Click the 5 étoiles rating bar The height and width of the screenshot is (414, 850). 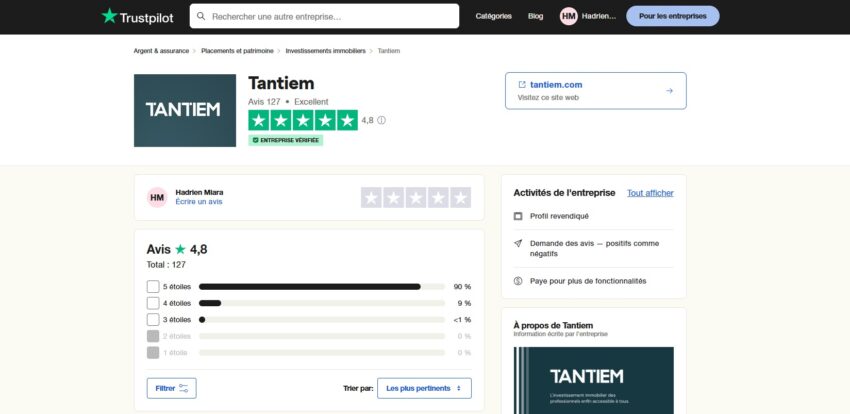[321, 287]
